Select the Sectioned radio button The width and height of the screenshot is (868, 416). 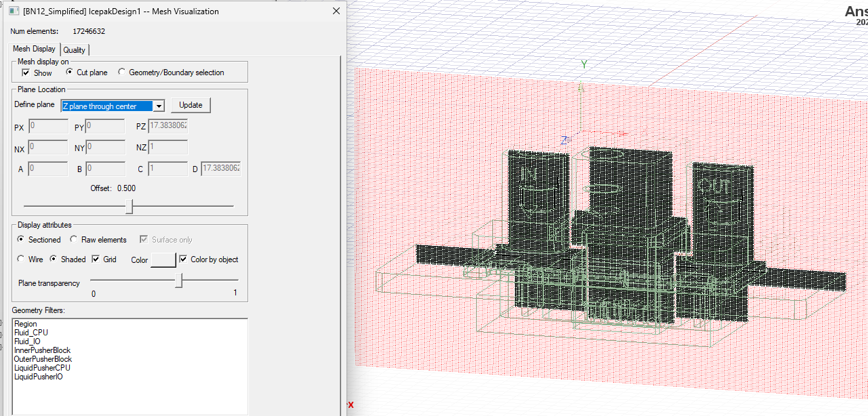click(20, 240)
